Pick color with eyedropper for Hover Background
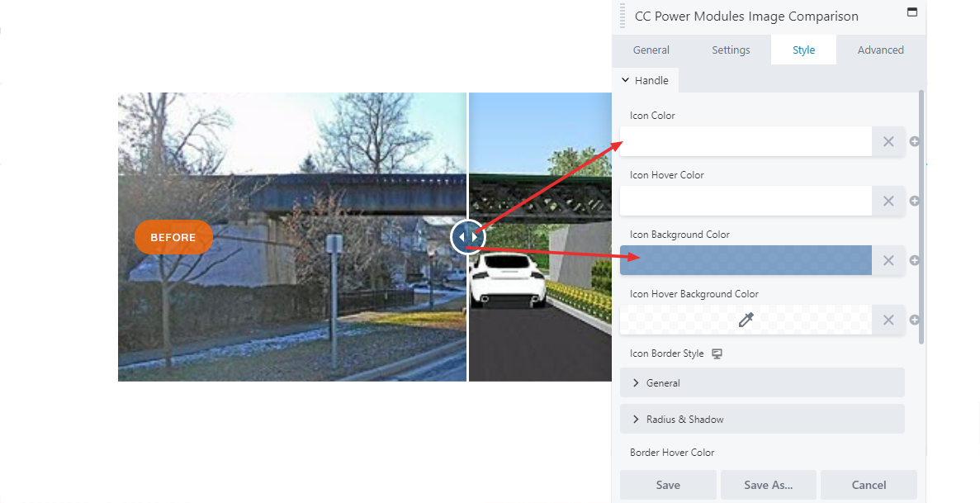980x503 pixels. tap(746, 320)
